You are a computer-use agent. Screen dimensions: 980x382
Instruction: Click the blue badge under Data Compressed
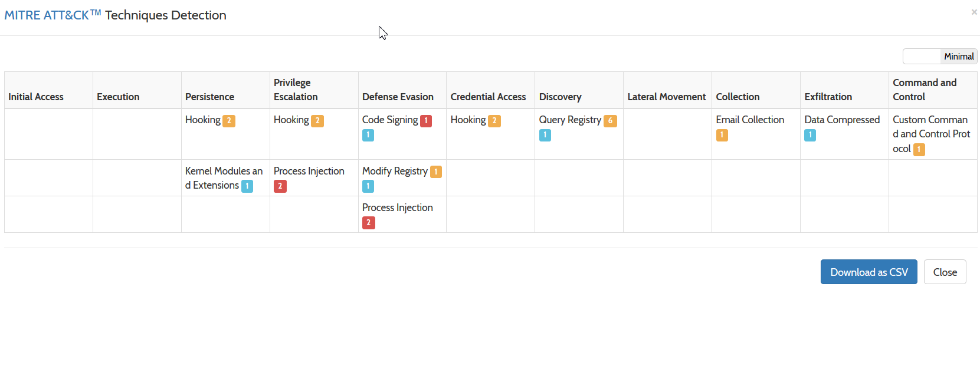click(810, 135)
